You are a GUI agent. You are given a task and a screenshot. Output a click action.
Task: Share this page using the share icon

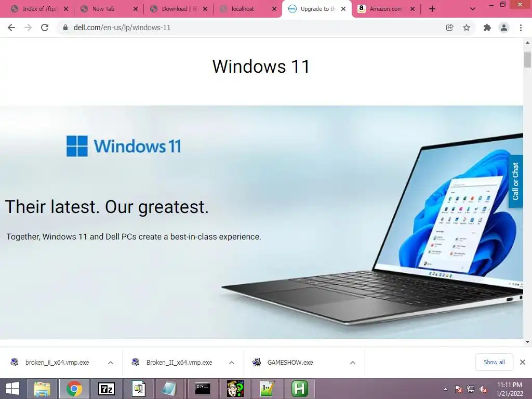449,28
